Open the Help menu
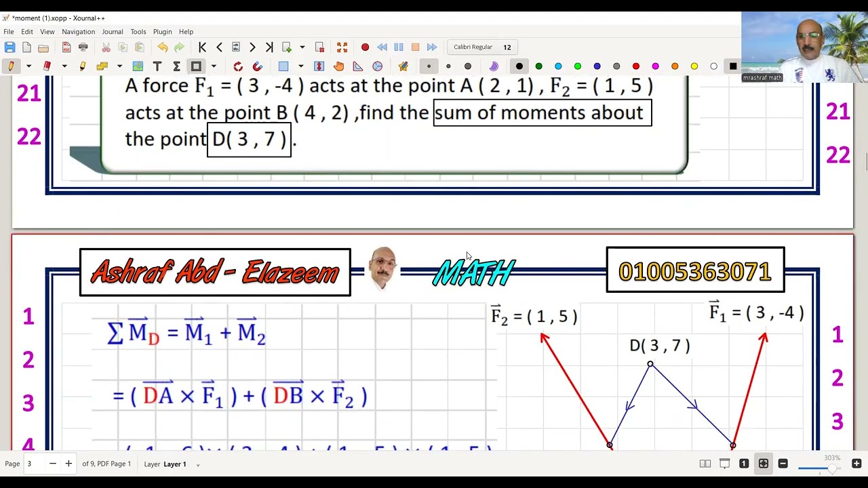 pos(186,32)
